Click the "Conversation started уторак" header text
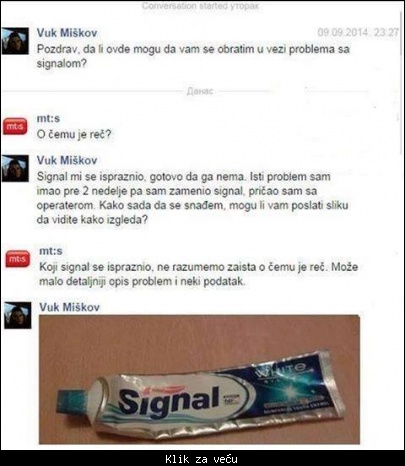Viewport: 405px width, 466px height. pos(200,6)
